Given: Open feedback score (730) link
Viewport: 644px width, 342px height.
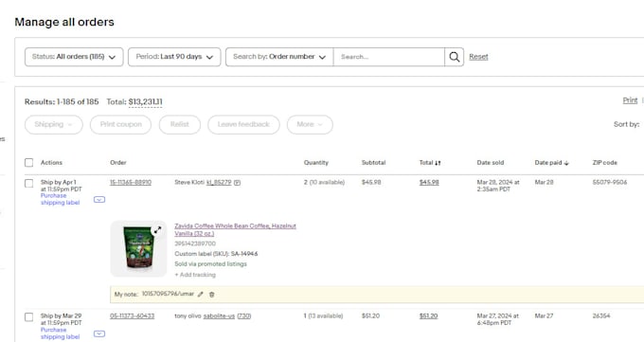Looking at the screenshot, I should pos(244,315).
